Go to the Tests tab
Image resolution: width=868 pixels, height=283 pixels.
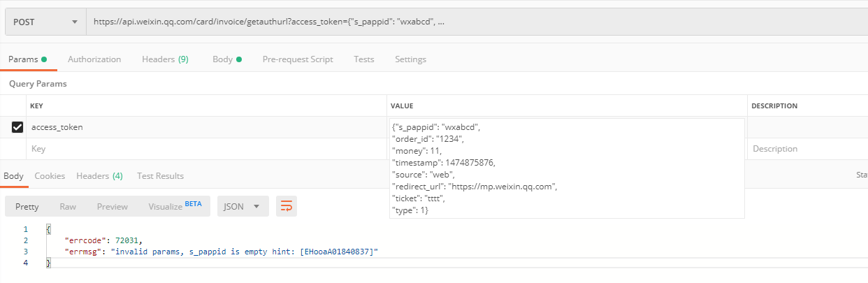(363, 59)
